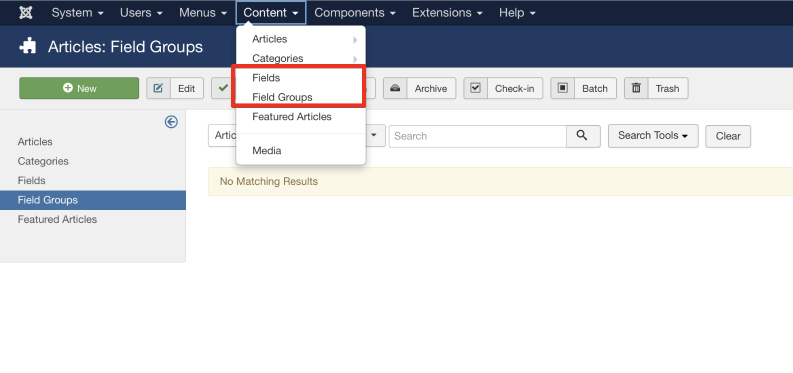This screenshot has height=373, width=793.
Task: Choose Fields in Content dropdown
Action: click(x=301, y=77)
